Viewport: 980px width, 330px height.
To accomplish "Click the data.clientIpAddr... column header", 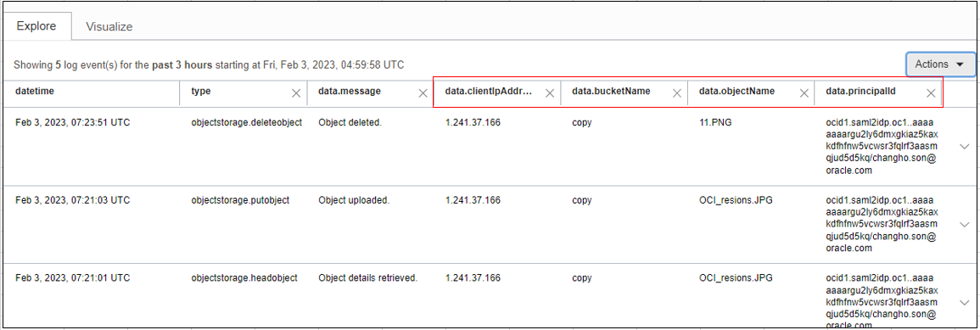I will click(x=489, y=92).
